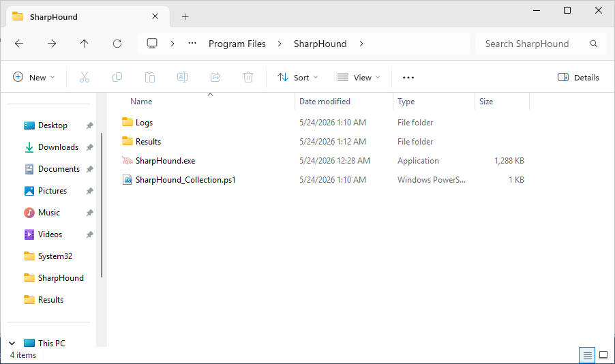The image size is (615, 364).
Task: Click the Paste clipboard icon
Action: click(x=150, y=77)
